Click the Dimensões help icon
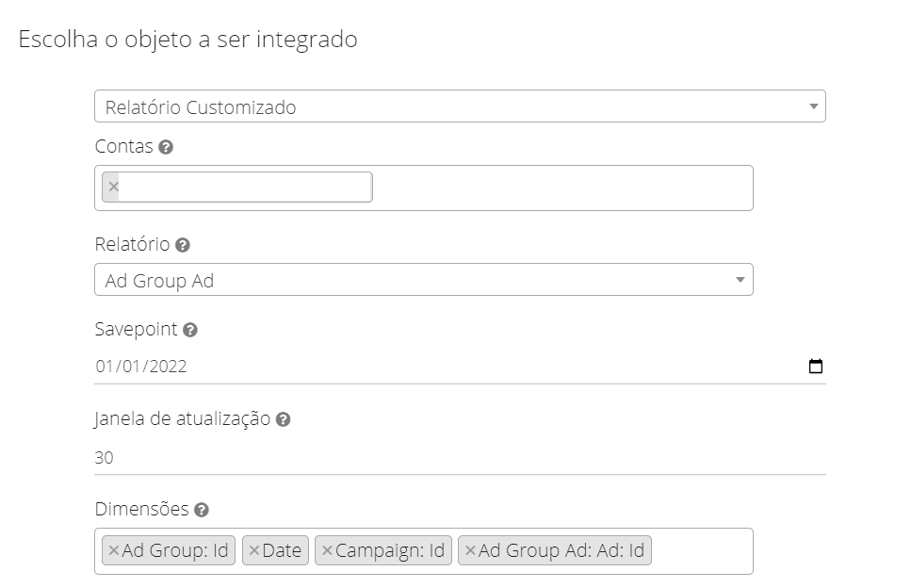 202,510
